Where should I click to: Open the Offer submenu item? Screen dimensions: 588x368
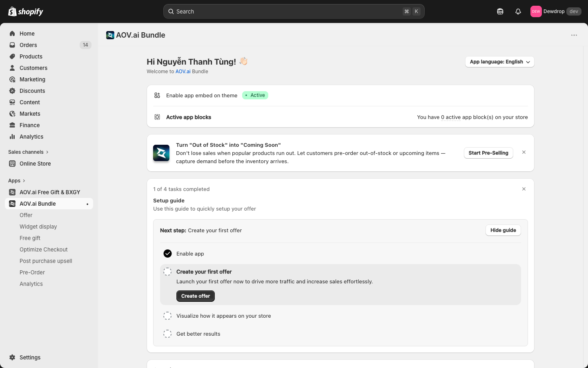tap(26, 215)
